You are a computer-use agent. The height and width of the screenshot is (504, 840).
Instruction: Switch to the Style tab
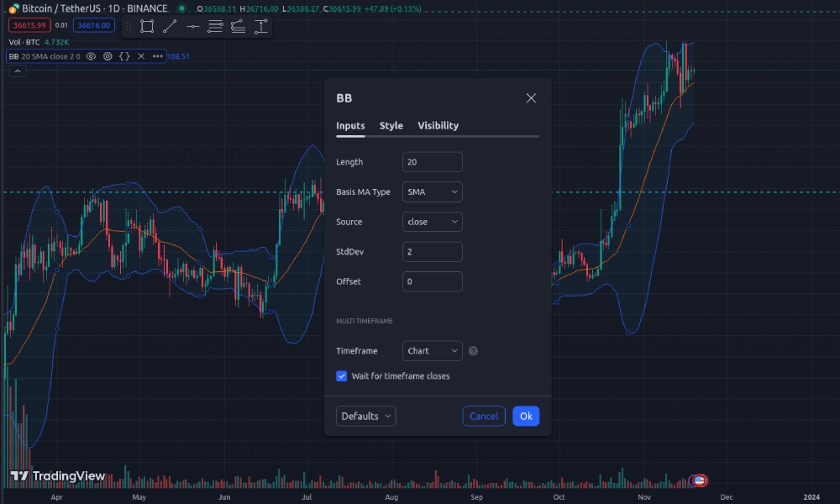(391, 125)
